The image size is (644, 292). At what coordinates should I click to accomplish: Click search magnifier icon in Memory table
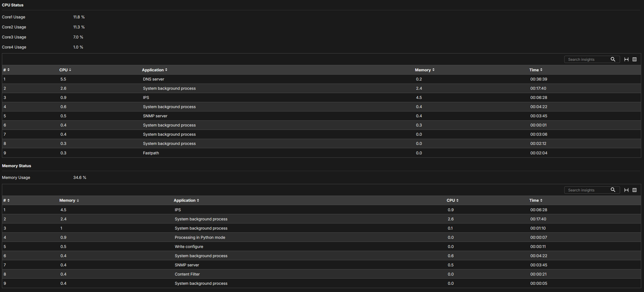613,190
